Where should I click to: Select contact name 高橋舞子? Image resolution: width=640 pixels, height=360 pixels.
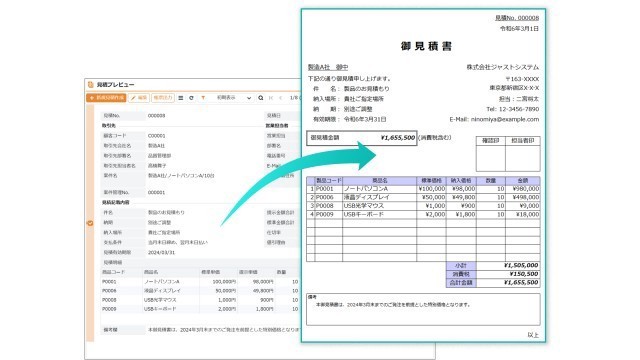(157, 166)
